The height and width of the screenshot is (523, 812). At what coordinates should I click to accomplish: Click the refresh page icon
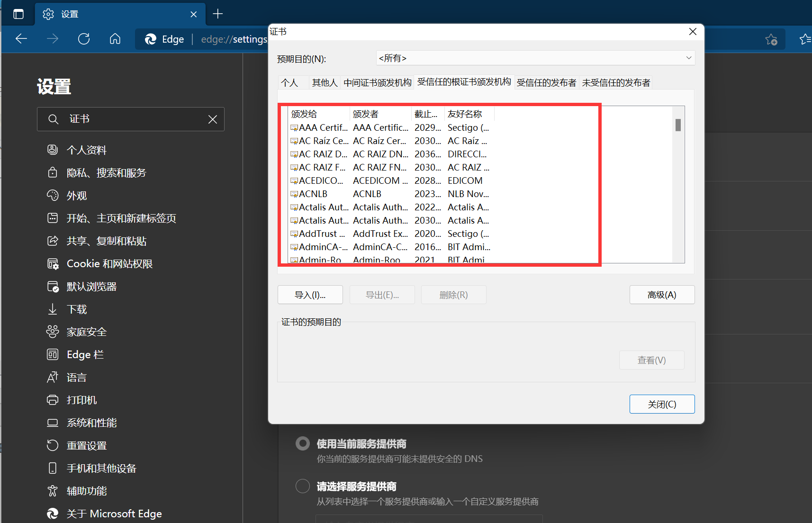84,39
